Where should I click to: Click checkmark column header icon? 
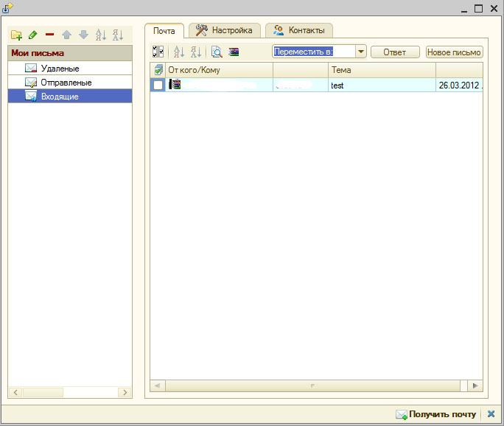pos(158,70)
